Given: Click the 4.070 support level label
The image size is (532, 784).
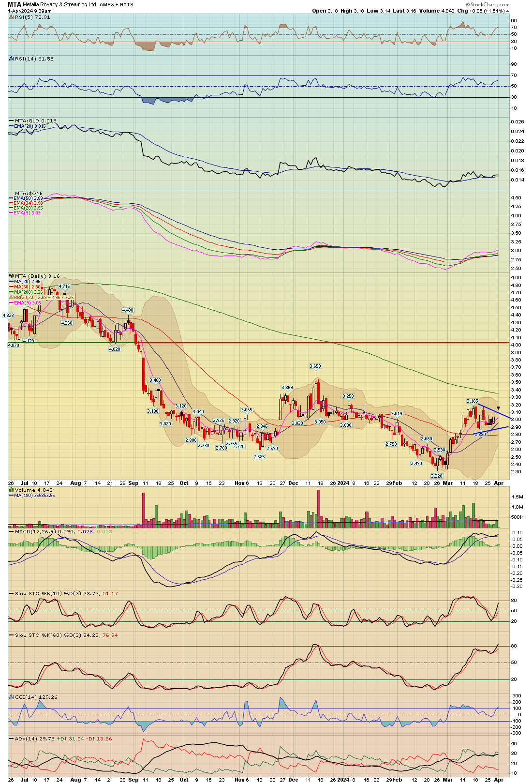Looking at the screenshot, I should coord(14,345).
